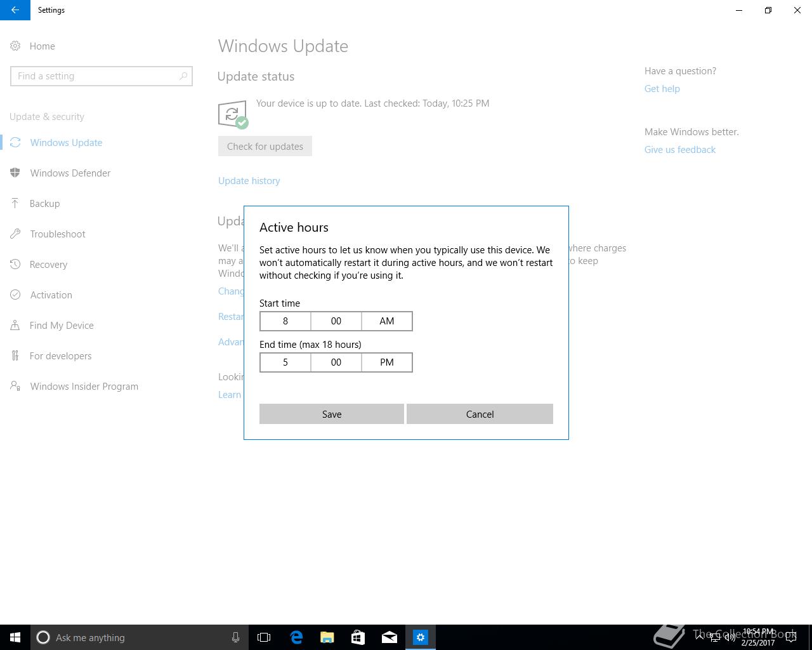Viewport: 812px width, 650px height.
Task: Open For developers page
Action: tap(60, 355)
